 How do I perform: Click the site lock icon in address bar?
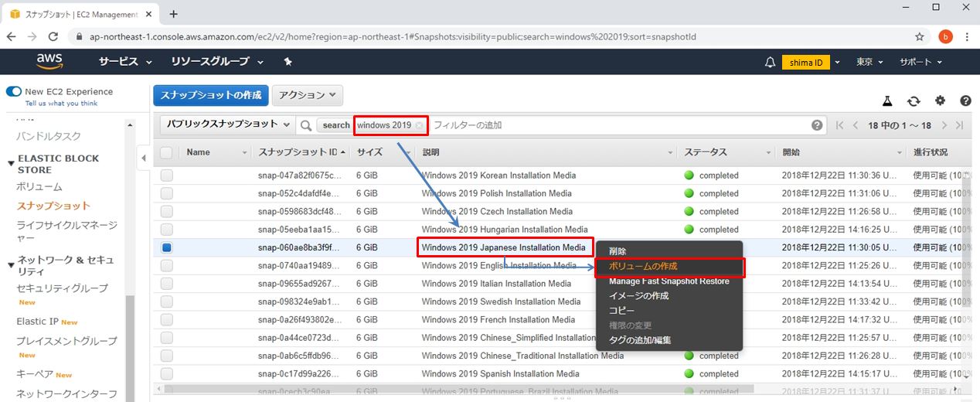[79, 36]
